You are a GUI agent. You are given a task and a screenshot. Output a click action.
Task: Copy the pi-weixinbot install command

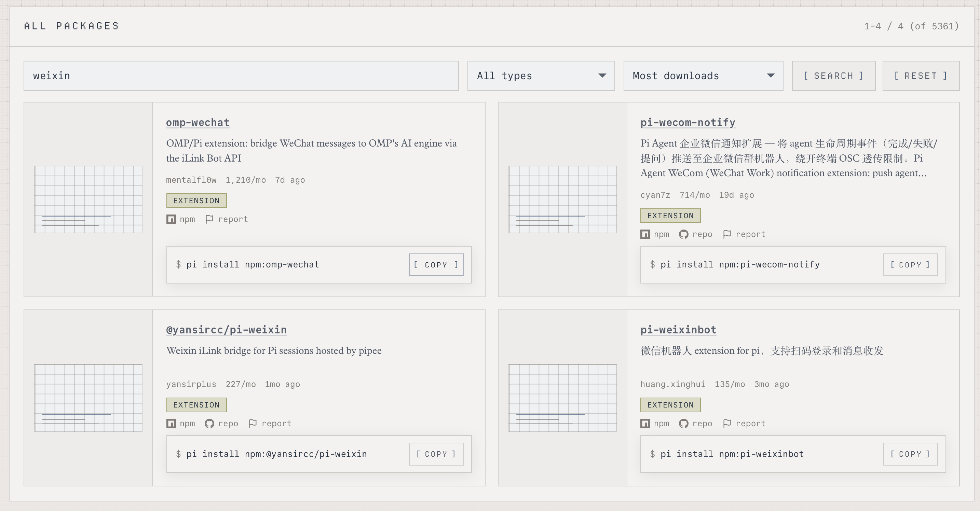coord(910,454)
